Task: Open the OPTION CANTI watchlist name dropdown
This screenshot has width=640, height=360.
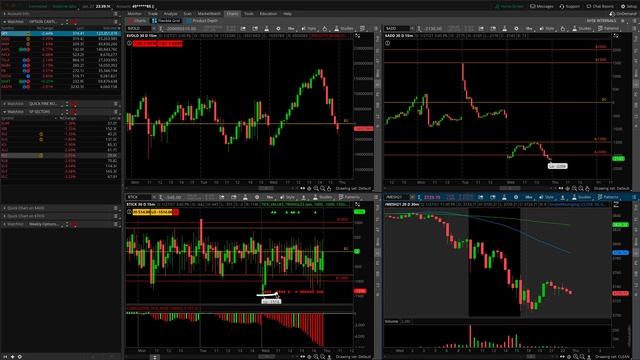Action: coord(47,22)
